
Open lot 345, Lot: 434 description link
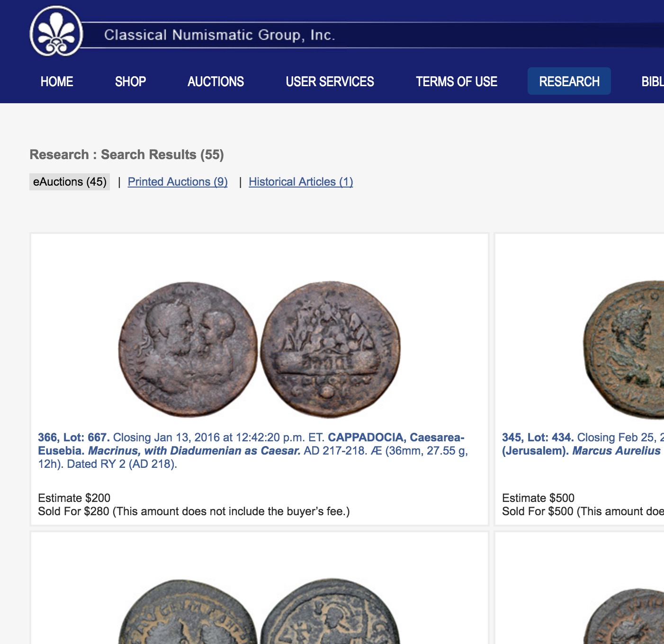click(583, 444)
